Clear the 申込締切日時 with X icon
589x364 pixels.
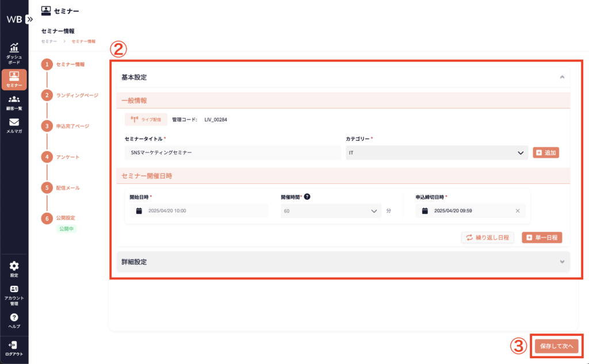coord(518,211)
